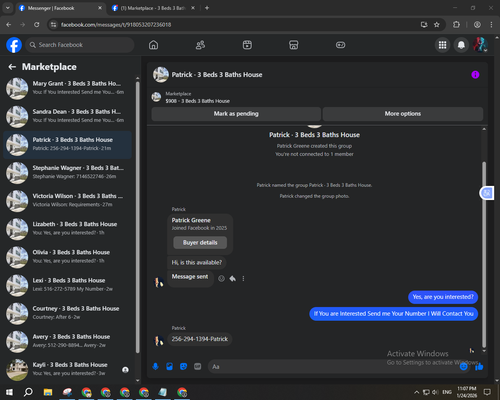Open Chrome three-dot menu
500x400 pixels.
[491, 25]
